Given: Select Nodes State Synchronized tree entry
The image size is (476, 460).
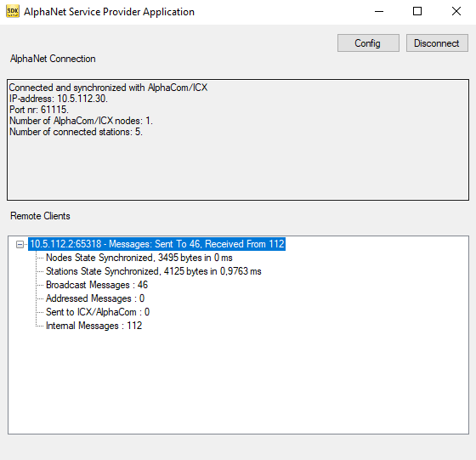Looking at the screenshot, I should (139, 258).
